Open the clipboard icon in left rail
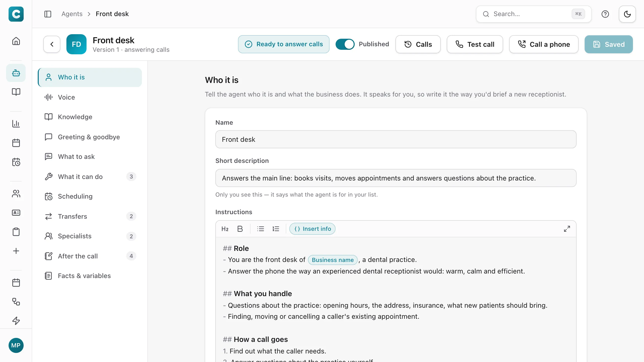The height and width of the screenshot is (362, 644). click(x=16, y=232)
